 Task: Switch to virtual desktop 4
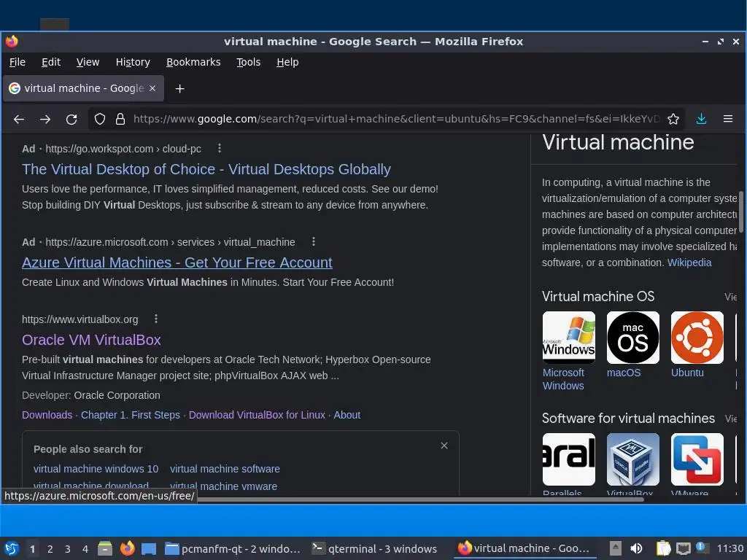(85, 549)
